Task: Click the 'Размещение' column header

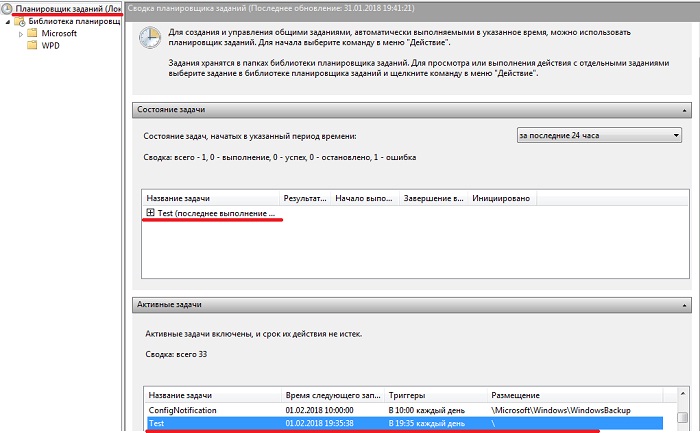Action: [575, 395]
